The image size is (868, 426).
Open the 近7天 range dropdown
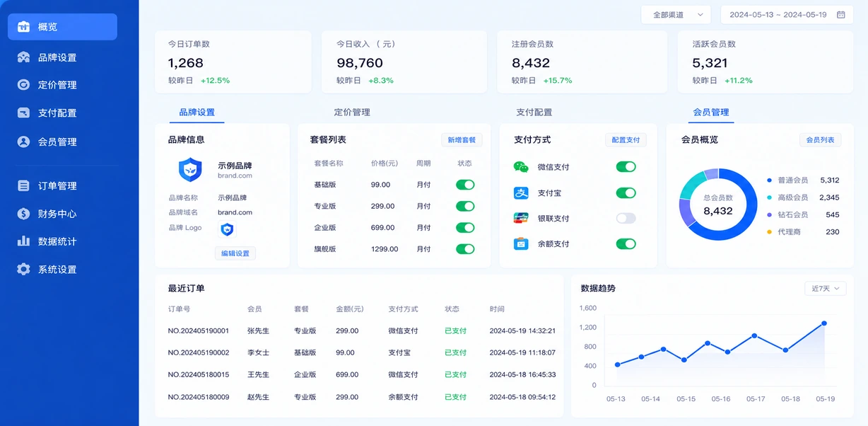tap(826, 289)
